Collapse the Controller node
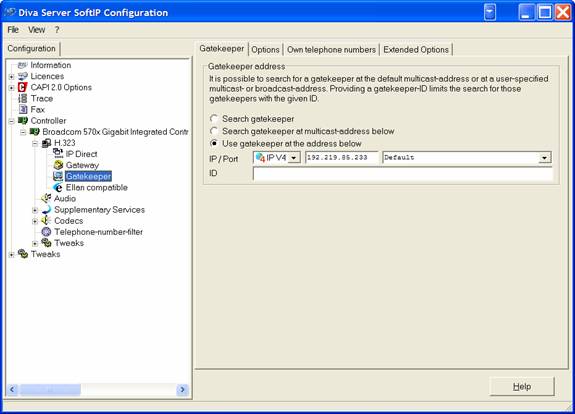 (x=11, y=121)
